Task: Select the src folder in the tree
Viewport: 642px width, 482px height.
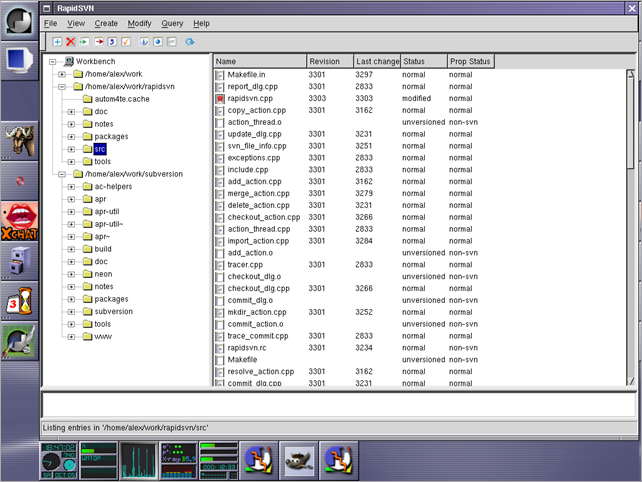Action: (x=100, y=149)
